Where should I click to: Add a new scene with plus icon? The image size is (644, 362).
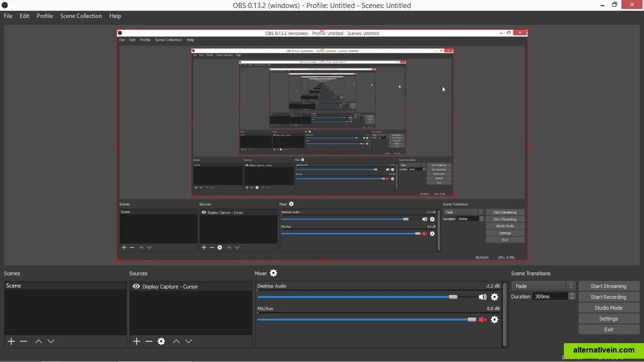pyautogui.click(x=11, y=341)
